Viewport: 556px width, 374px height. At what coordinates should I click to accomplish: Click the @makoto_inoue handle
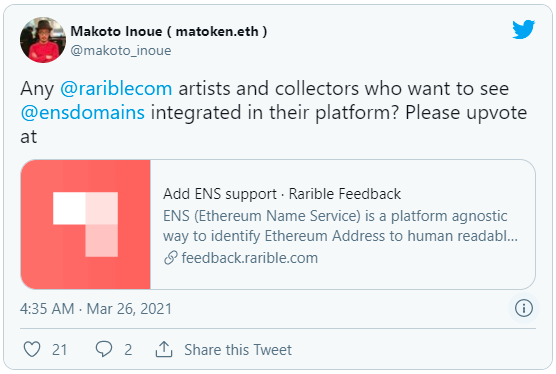(121, 50)
